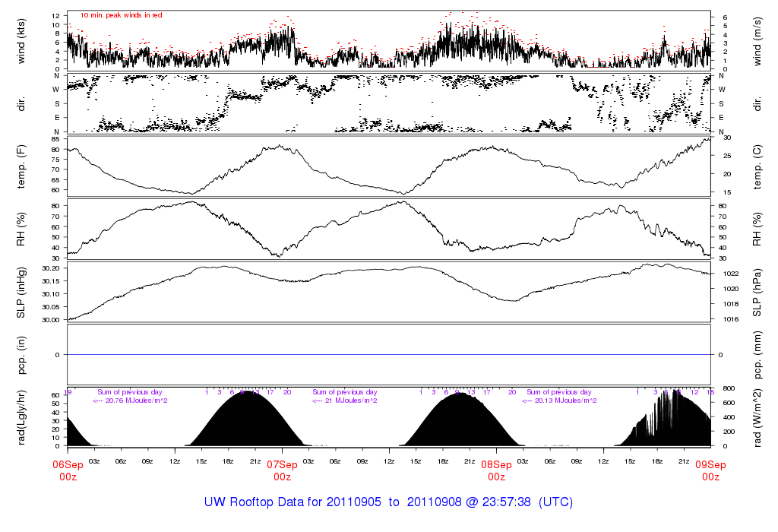The image size is (778, 532).
Task: Click the '21 MJoules/m^2' radiation sum text
Action: pos(351,401)
